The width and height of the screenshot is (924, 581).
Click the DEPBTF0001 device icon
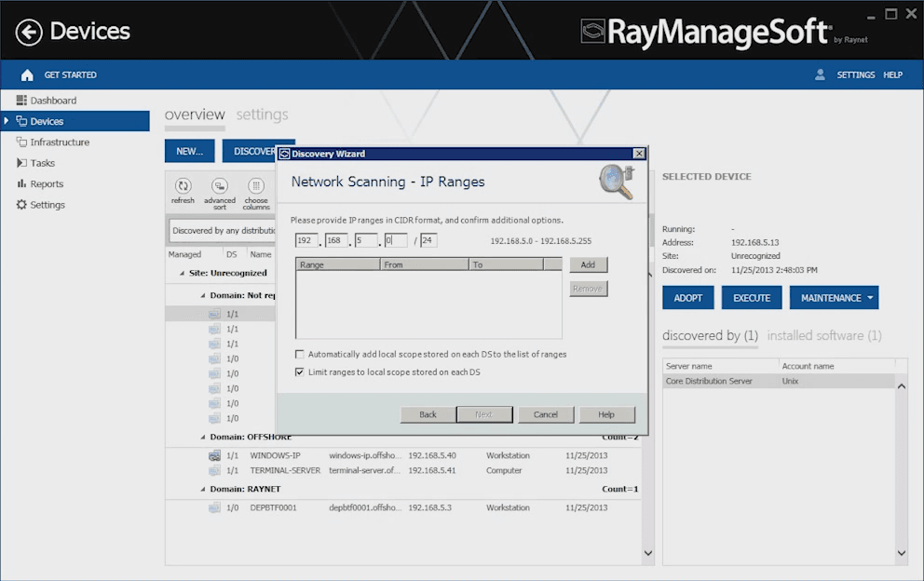coord(214,507)
